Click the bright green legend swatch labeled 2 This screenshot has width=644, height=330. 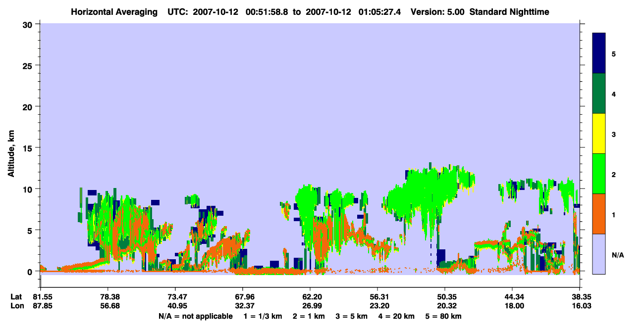[x=599, y=174]
